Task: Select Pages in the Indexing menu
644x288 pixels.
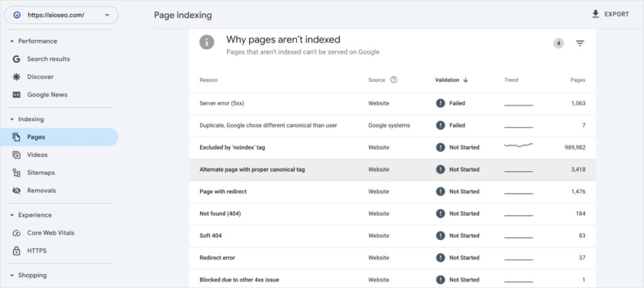Action: point(59,137)
